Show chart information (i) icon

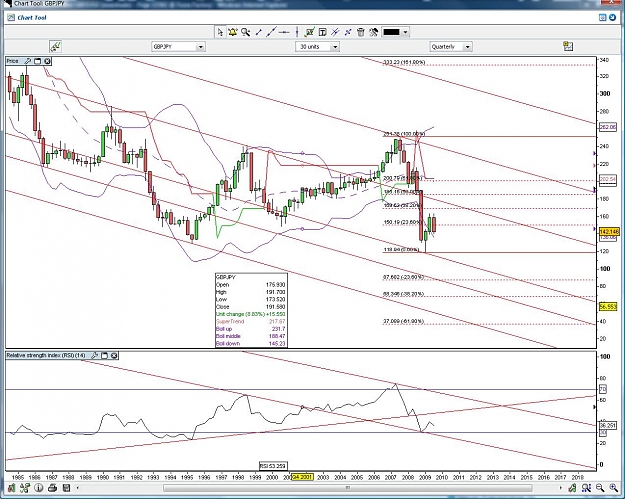tap(39, 487)
